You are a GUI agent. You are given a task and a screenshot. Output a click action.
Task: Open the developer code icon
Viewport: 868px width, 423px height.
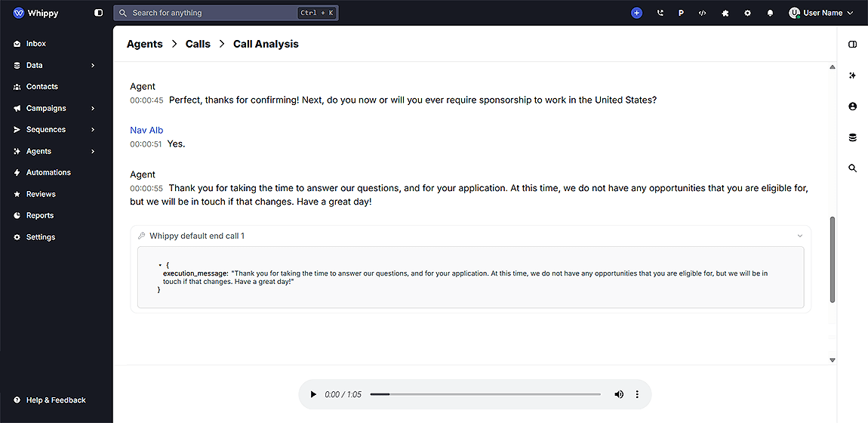coord(703,13)
